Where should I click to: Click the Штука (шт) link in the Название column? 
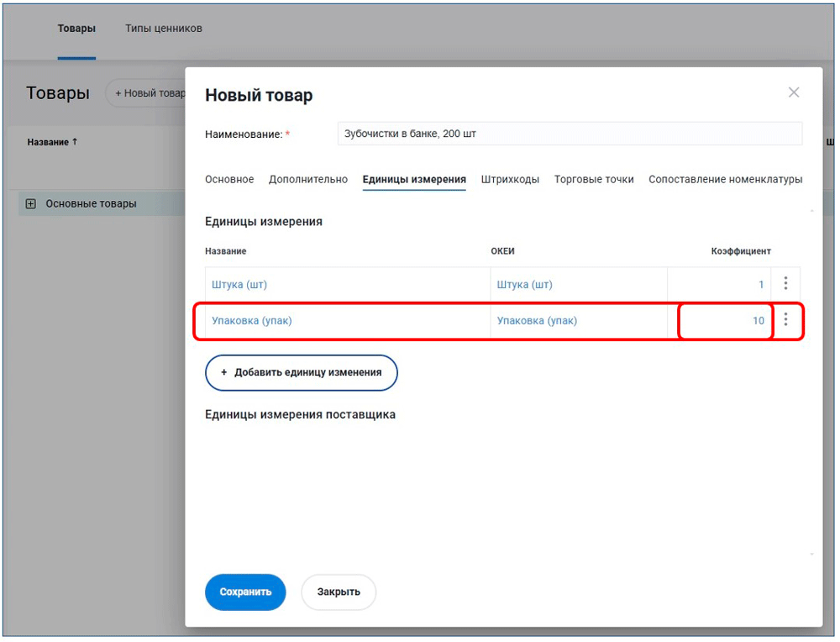(x=239, y=285)
